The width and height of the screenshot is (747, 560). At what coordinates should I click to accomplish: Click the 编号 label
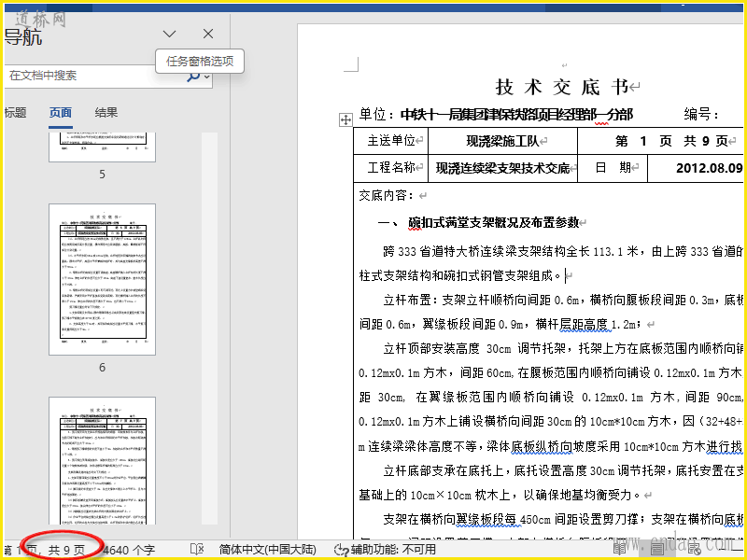[x=700, y=114]
